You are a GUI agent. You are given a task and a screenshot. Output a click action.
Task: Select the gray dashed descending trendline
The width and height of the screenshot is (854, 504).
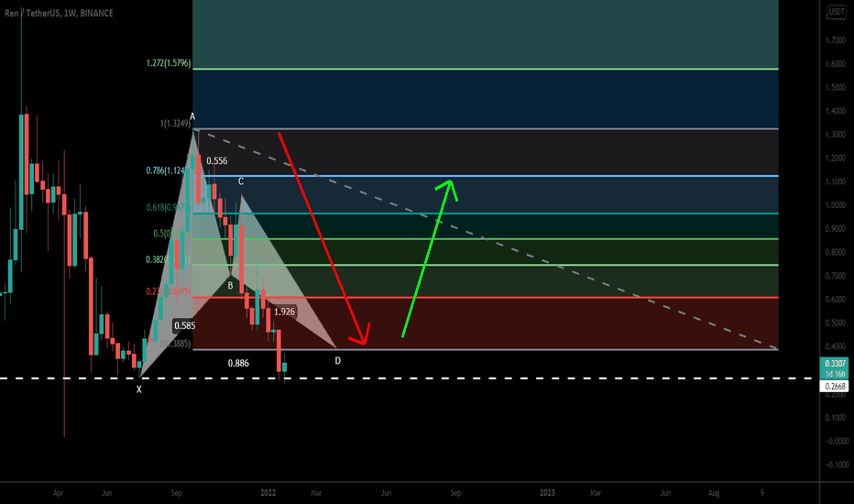[x=486, y=238]
